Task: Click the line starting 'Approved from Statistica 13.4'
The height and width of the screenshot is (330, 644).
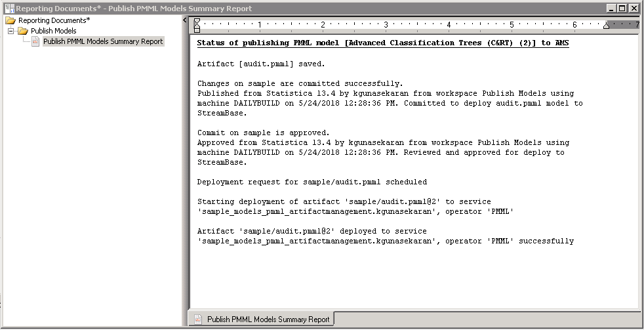Action: pyautogui.click(x=383, y=143)
